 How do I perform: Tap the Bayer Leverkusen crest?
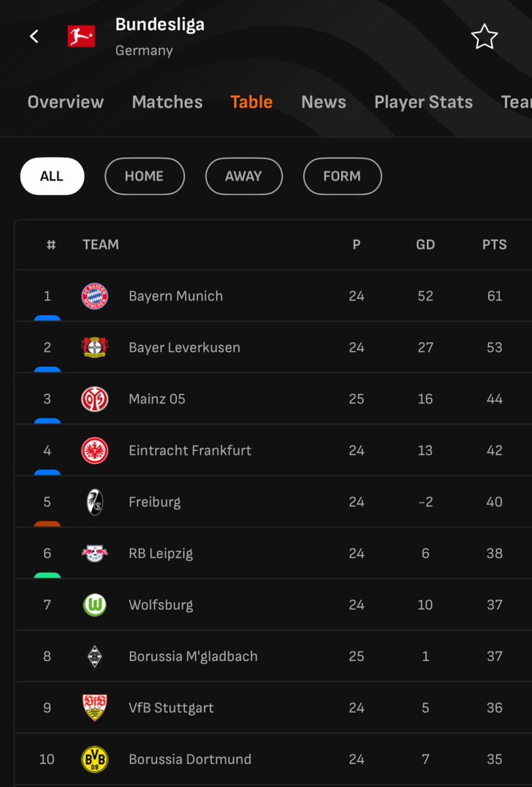point(95,347)
